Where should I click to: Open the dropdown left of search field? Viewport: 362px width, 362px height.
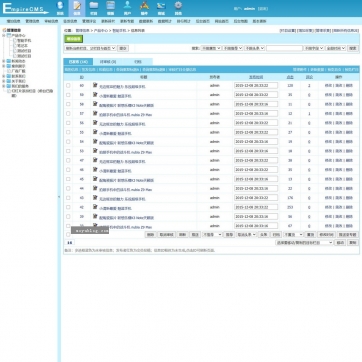tap(255, 48)
